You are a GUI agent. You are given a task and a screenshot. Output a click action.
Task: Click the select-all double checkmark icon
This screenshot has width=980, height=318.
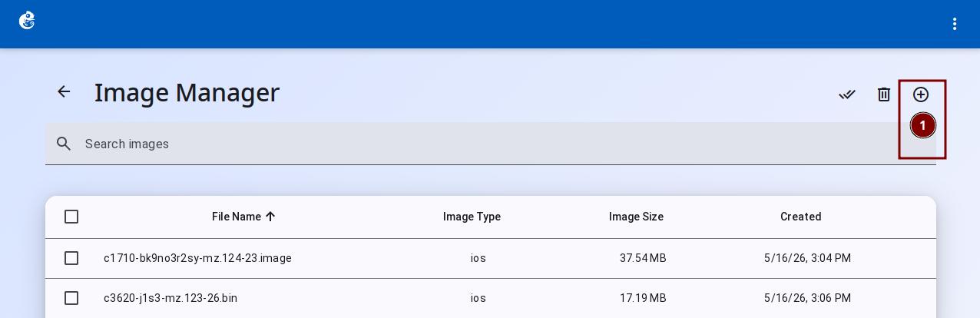(847, 94)
